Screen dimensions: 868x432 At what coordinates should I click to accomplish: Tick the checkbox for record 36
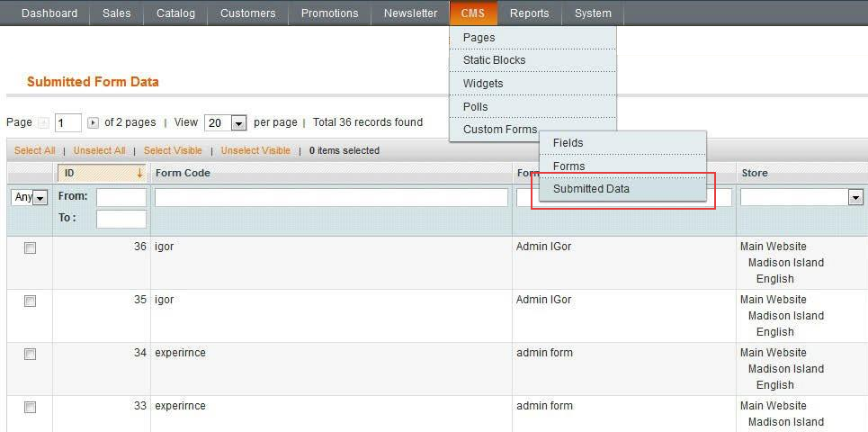click(30, 248)
